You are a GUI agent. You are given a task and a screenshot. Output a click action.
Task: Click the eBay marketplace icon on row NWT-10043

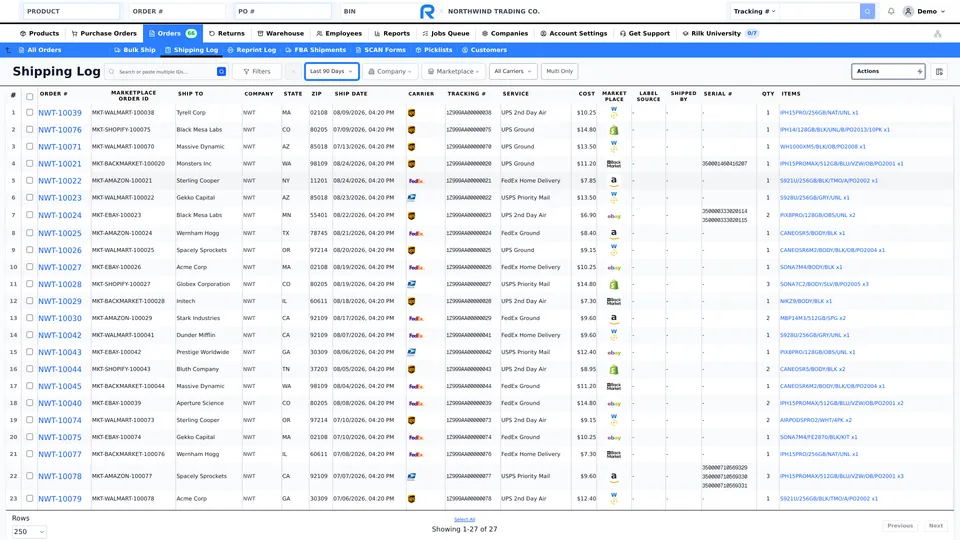(613, 353)
